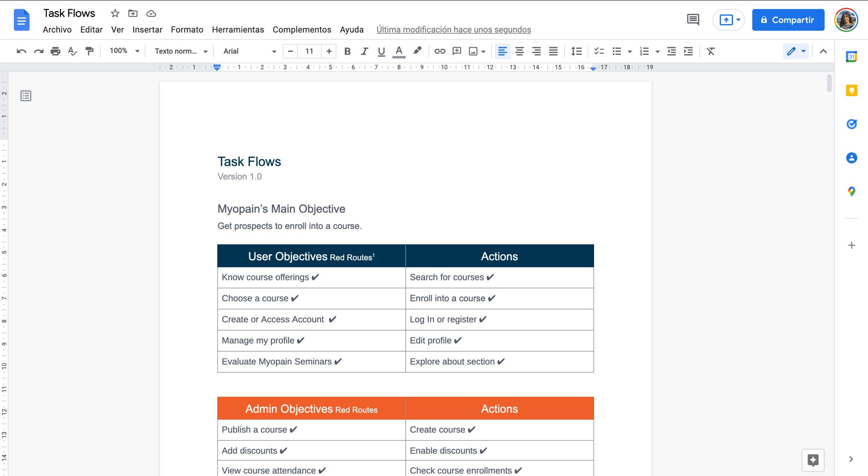Open the Editar menu
Screen dimensions: 868x476
tap(91, 30)
